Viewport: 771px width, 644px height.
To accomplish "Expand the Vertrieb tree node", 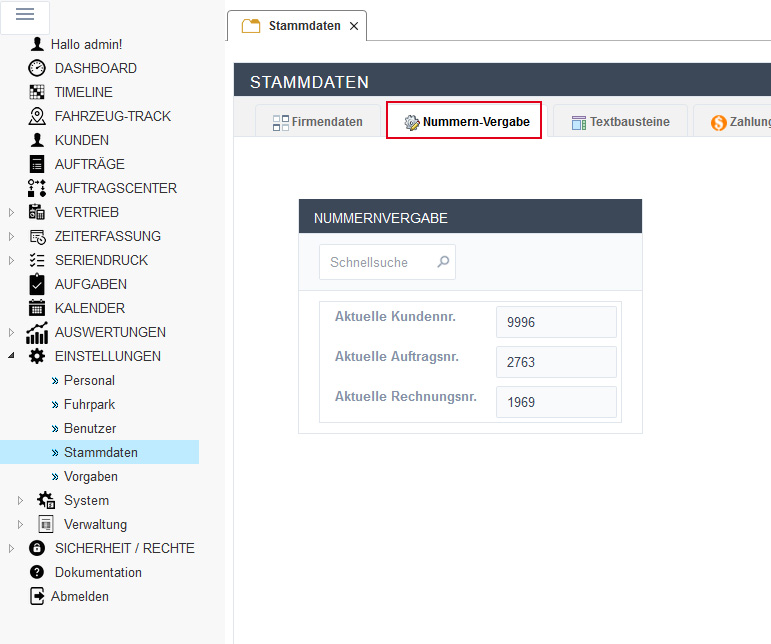I will tap(11, 212).
